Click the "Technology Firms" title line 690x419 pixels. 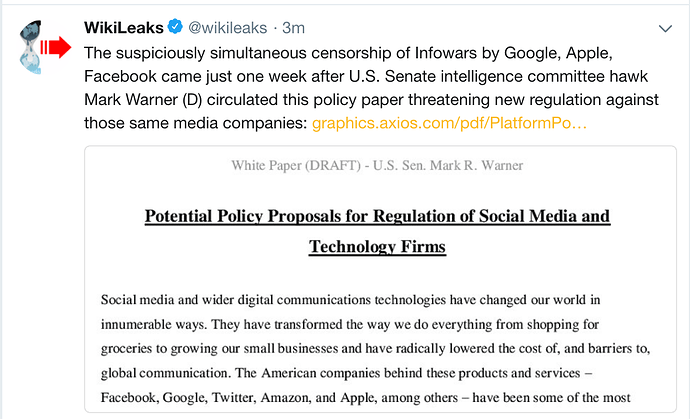click(377, 247)
